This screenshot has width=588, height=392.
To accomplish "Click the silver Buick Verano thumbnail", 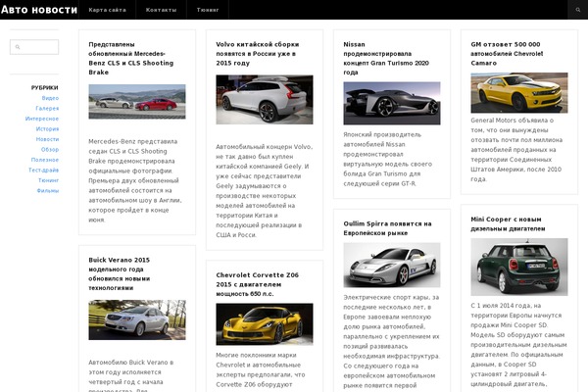I will 137,319.
